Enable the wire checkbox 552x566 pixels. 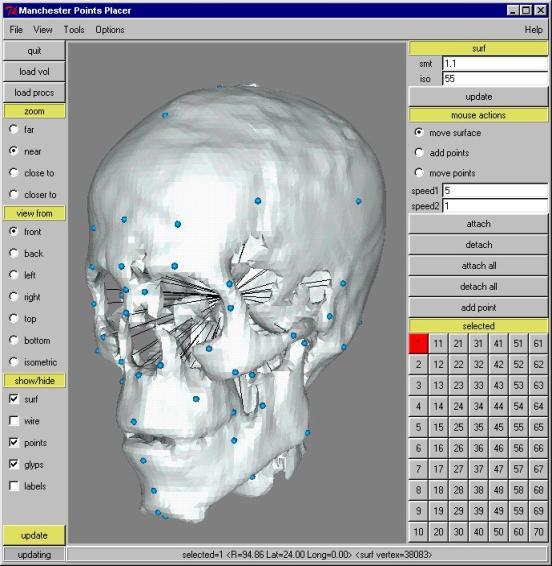[x=14, y=421]
